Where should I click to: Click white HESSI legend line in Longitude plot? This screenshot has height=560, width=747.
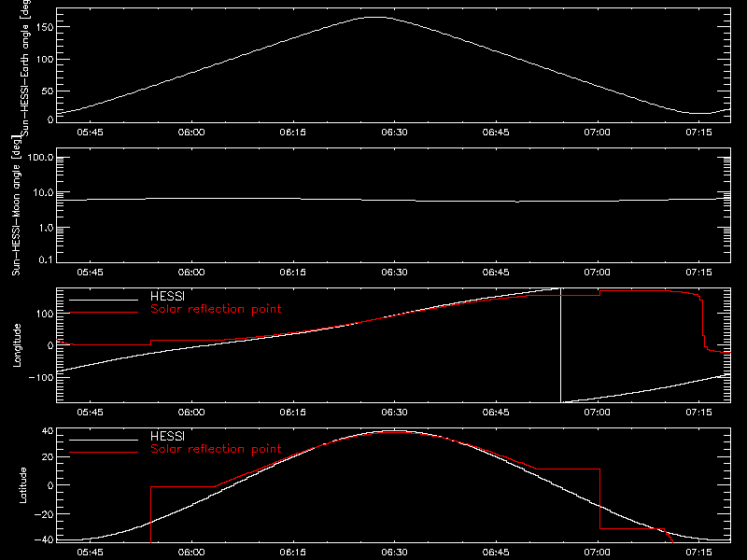point(104,300)
